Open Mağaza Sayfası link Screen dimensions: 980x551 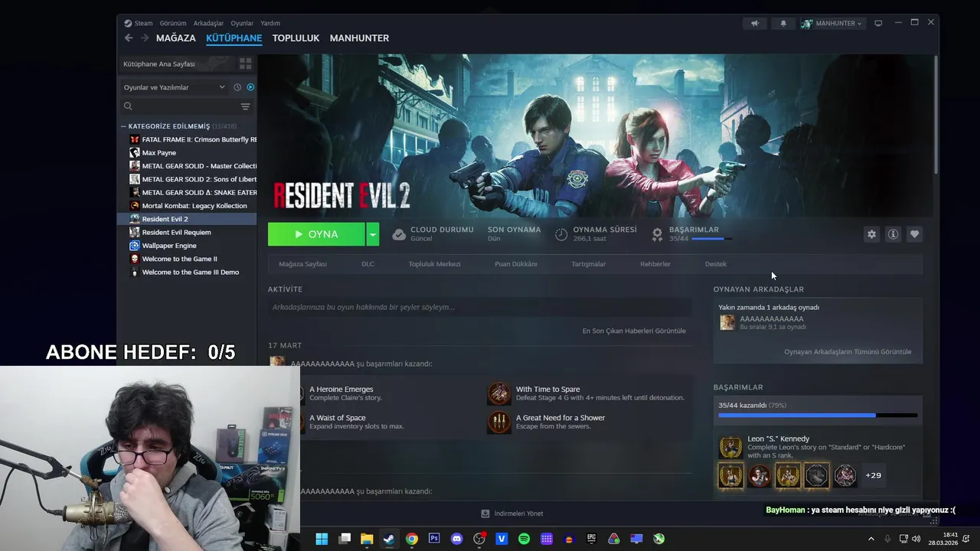(x=302, y=264)
